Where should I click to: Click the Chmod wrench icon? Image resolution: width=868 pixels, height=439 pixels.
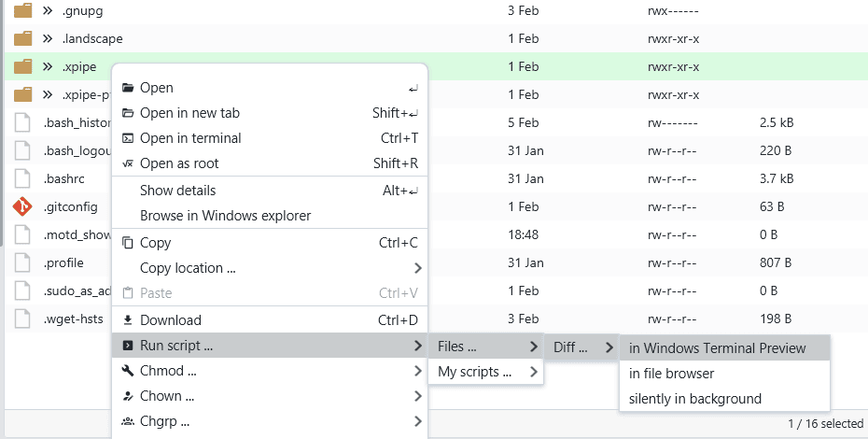click(x=128, y=371)
